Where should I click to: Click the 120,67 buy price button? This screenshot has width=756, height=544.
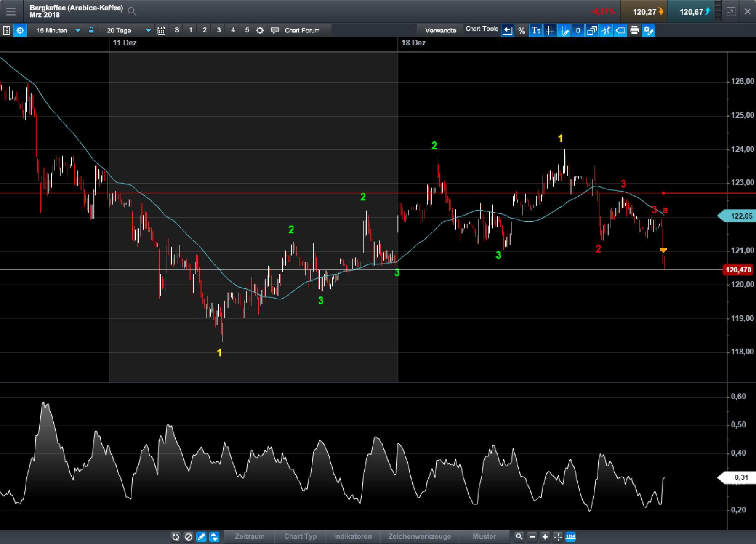(x=691, y=11)
